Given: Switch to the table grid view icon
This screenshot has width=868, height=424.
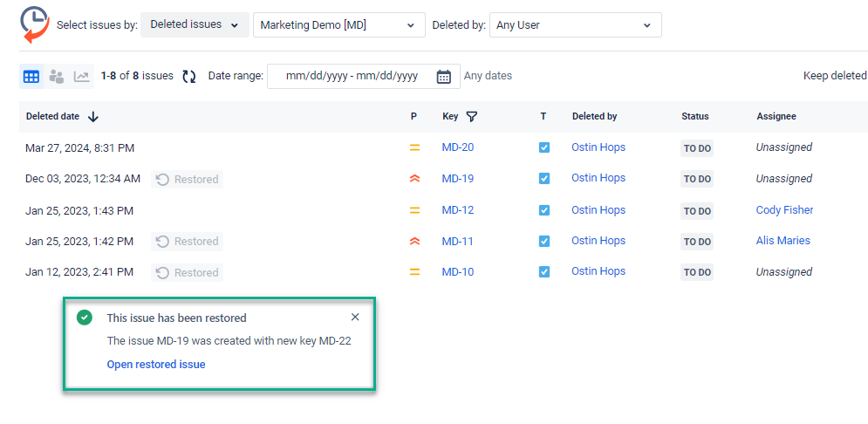Looking at the screenshot, I should pyautogui.click(x=31, y=77).
